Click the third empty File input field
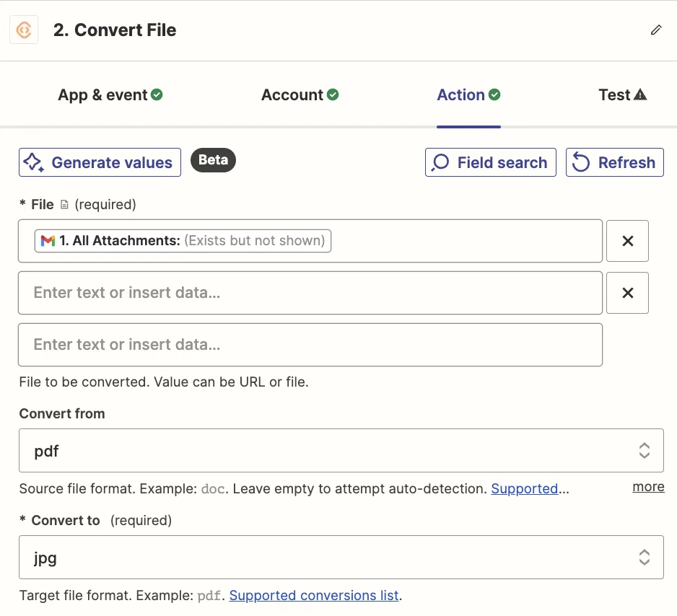The image size is (677, 616). click(x=310, y=345)
